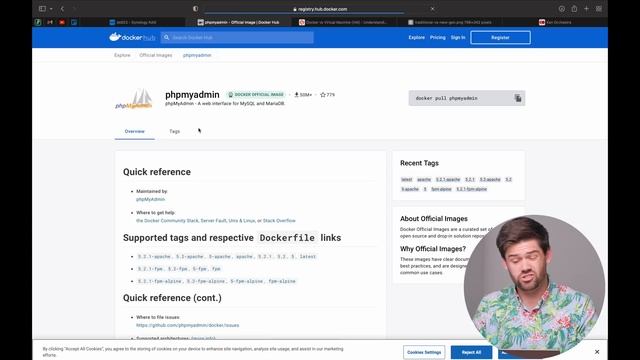Open the blue pinned tab
640x360 pixels.
[x=74, y=22]
